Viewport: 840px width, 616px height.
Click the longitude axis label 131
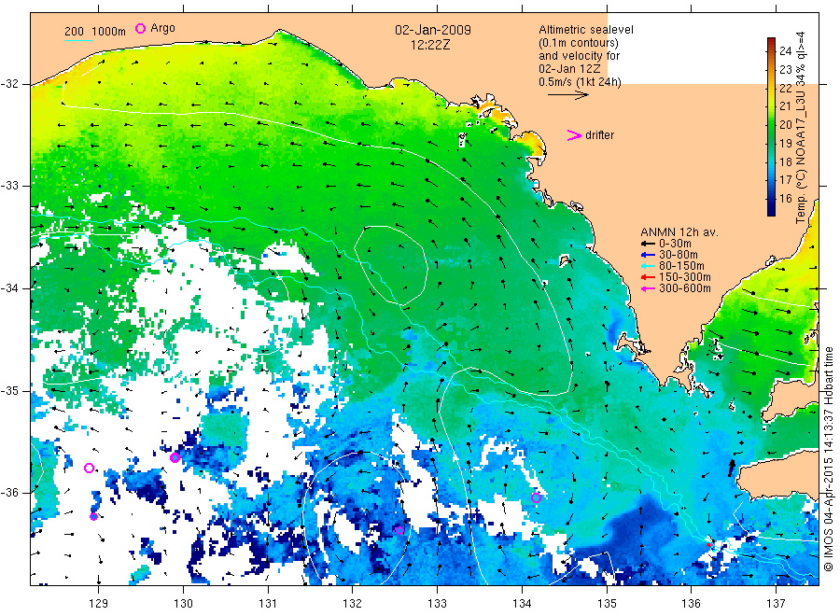tap(268, 604)
